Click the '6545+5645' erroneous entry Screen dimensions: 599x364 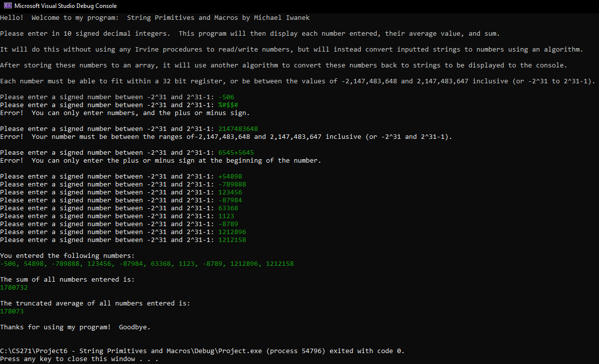pyautogui.click(x=236, y=152)
